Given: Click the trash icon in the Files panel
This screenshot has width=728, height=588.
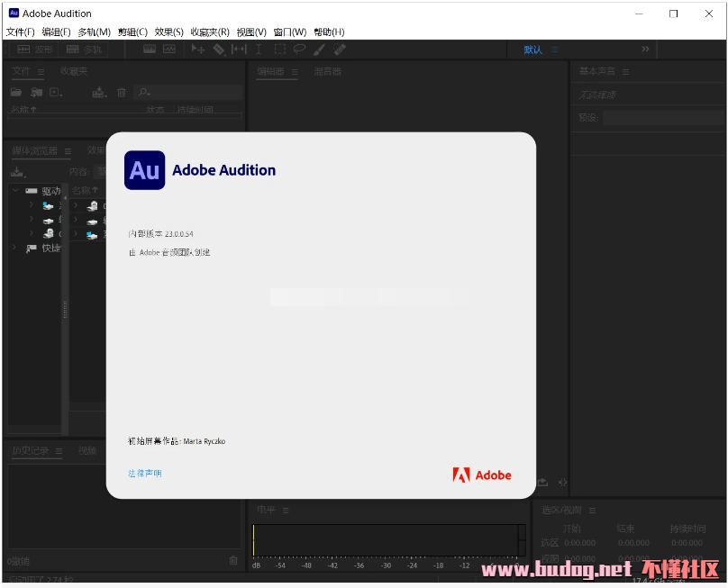Looking at the screenshot, I should (x=122, y=93).
